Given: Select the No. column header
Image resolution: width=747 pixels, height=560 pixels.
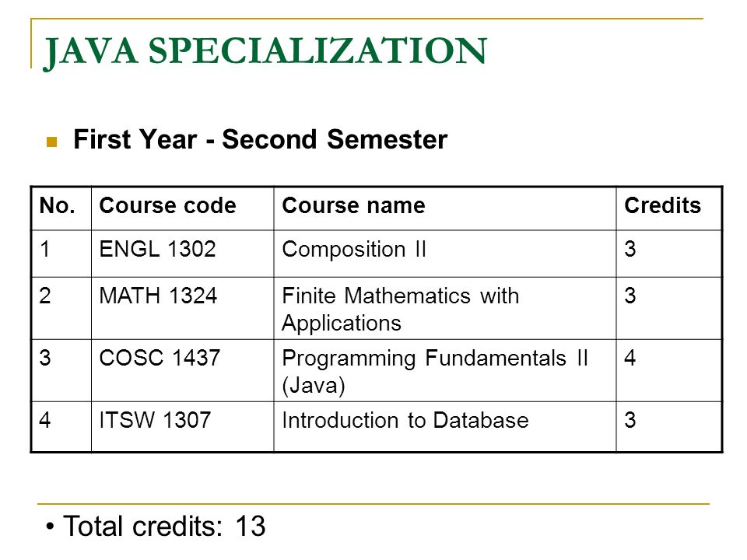Looking at the screenshot, I should coord(57,205).
